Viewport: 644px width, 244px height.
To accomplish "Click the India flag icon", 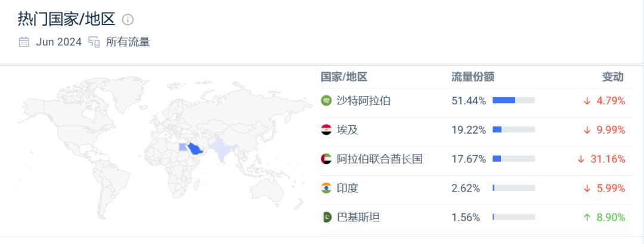I will click(326, 188).
